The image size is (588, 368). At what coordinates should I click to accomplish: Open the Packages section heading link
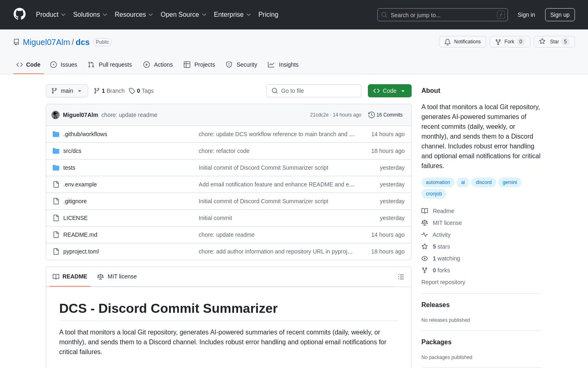[x=437, y=342]
